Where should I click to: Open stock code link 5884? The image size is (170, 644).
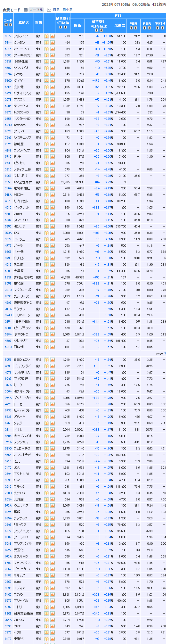8,43
